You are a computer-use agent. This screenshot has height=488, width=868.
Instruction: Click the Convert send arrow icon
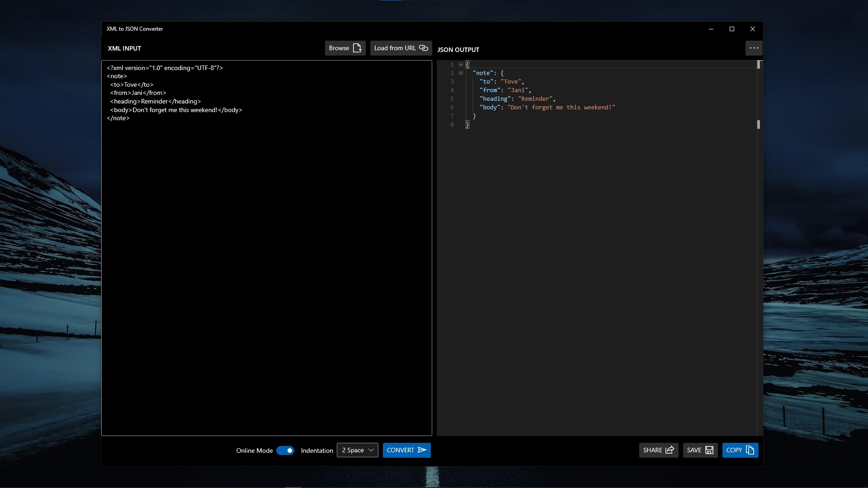coord(422,450)
